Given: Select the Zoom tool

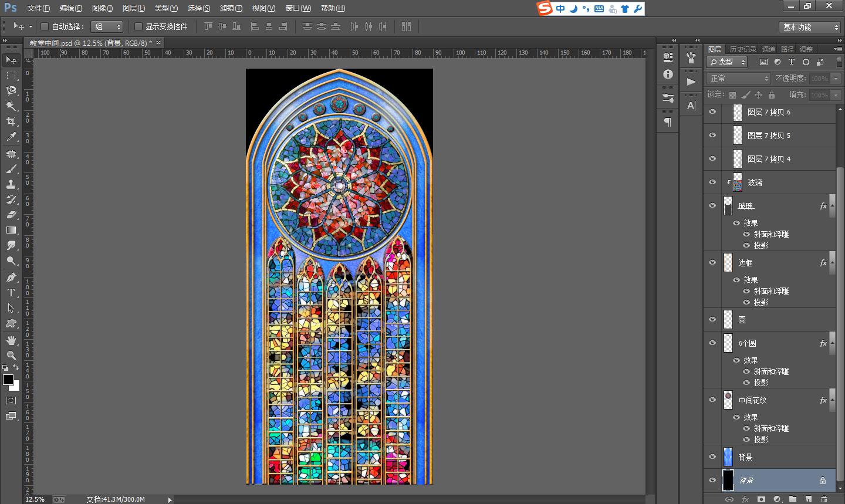Looking at the screenshot, I should tap(11, 356).
